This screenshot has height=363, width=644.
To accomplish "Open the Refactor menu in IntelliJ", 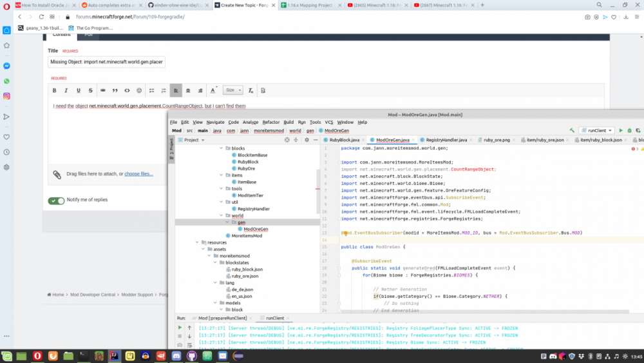I will [x=270, y=122].
